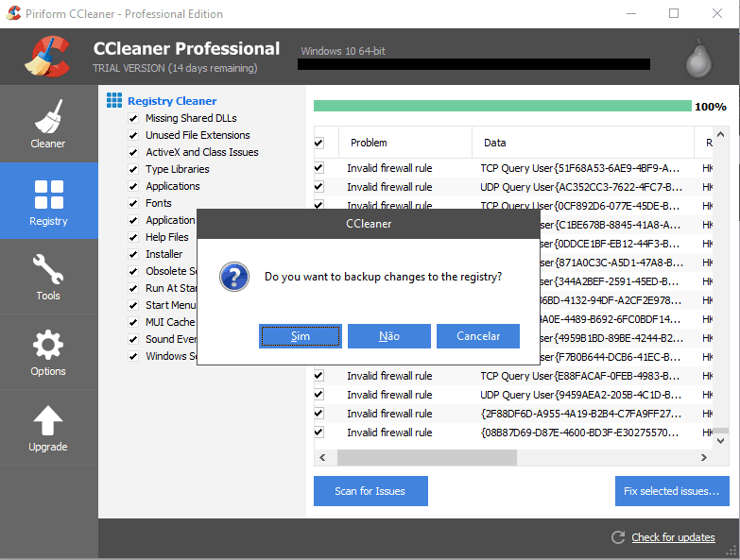Toggle MUI Cache checkbox
Viewport: 740px width, 560px height.
coord(133,322)
